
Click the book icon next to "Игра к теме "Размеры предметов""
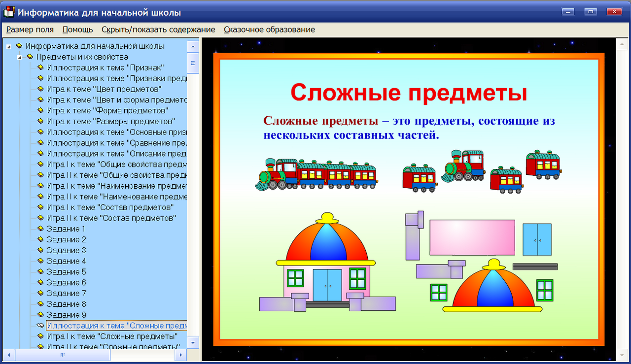click(40, 121)
